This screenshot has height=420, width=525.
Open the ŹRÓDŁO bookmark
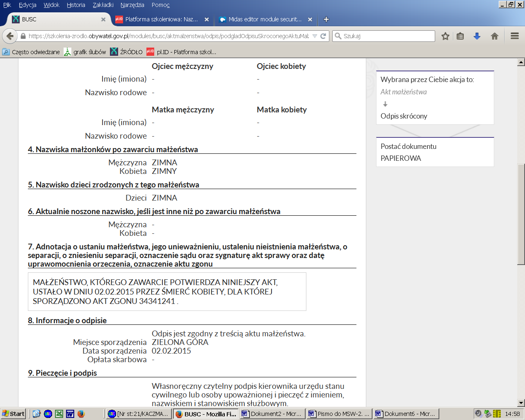coord(126,52)
